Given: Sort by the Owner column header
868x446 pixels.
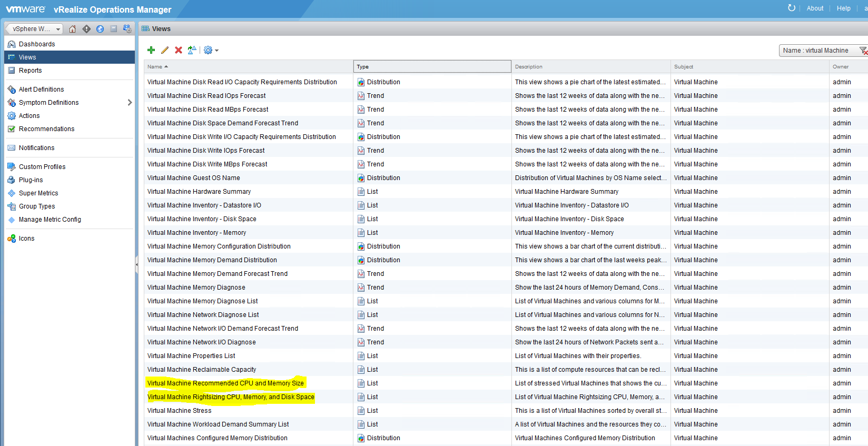Looking at the screenshot, I should tap(849, 67).
